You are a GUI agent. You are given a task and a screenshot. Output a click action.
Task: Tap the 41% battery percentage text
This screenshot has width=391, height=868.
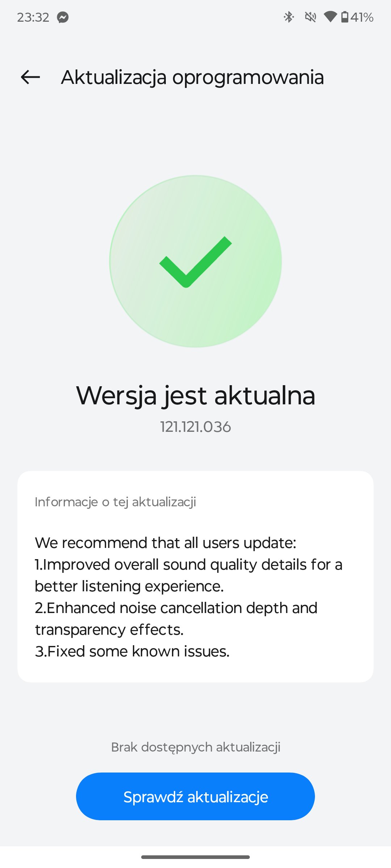[362, 17]
